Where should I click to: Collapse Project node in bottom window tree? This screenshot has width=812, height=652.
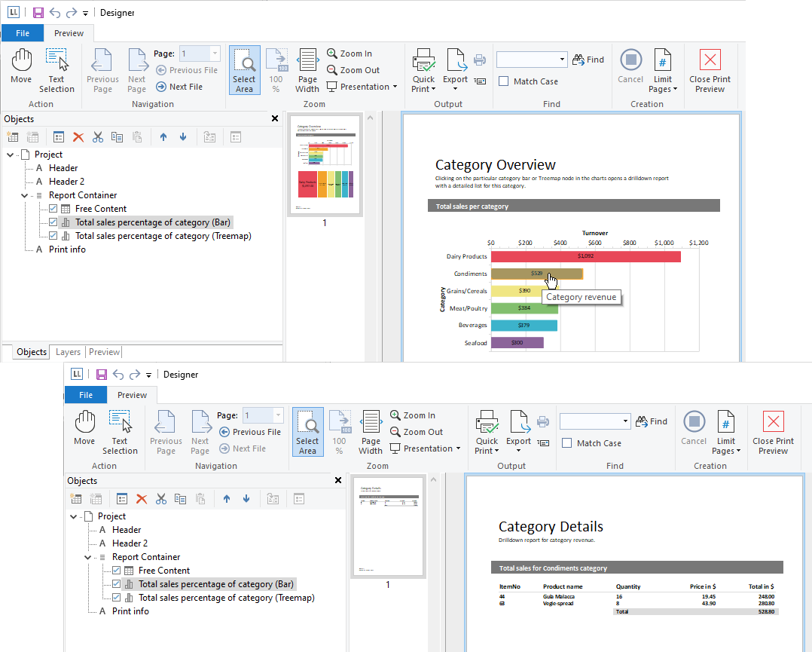click(74, 516)
